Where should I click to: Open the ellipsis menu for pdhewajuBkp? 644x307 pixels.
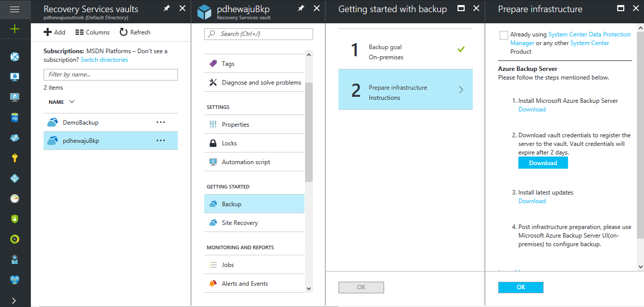pyautogui.click(x=161, y=140)
